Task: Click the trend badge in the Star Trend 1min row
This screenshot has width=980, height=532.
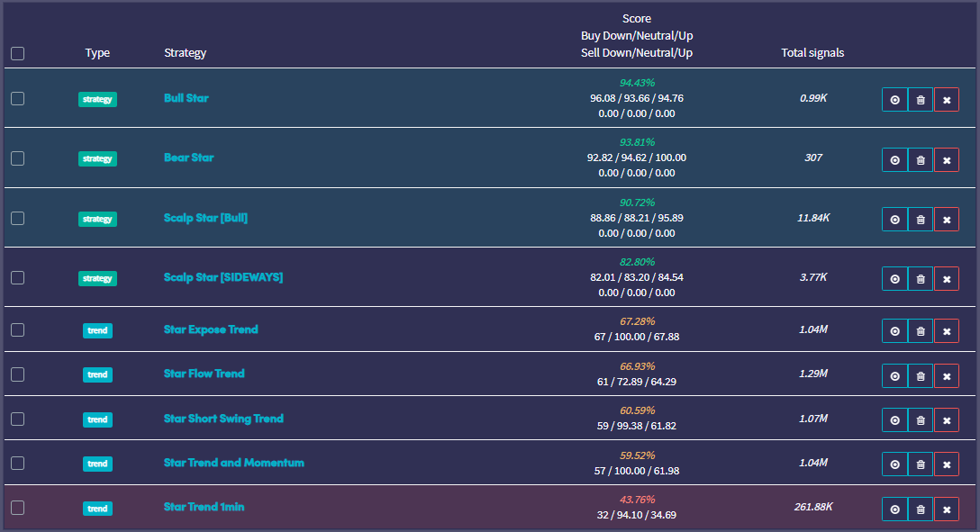Action: point(97,509)
